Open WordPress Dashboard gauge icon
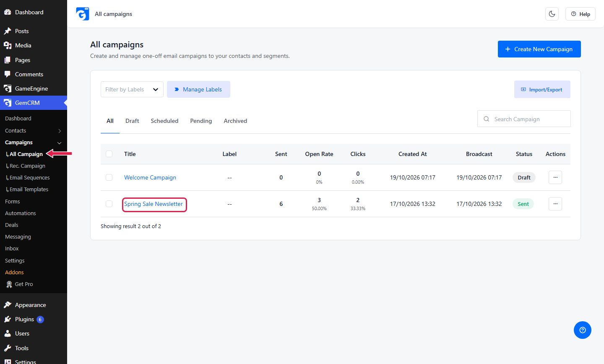The width and height of the screenshot is (604, 364). [8, 12]
